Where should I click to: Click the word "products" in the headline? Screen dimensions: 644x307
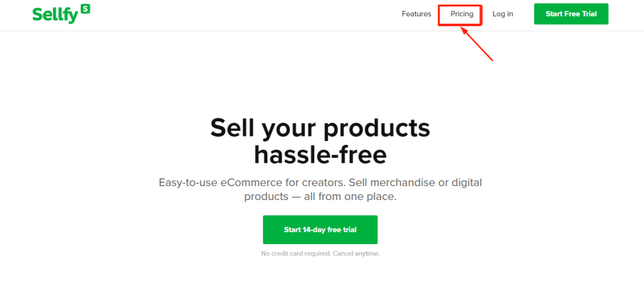pyautogui.click(x=377, y=130)
